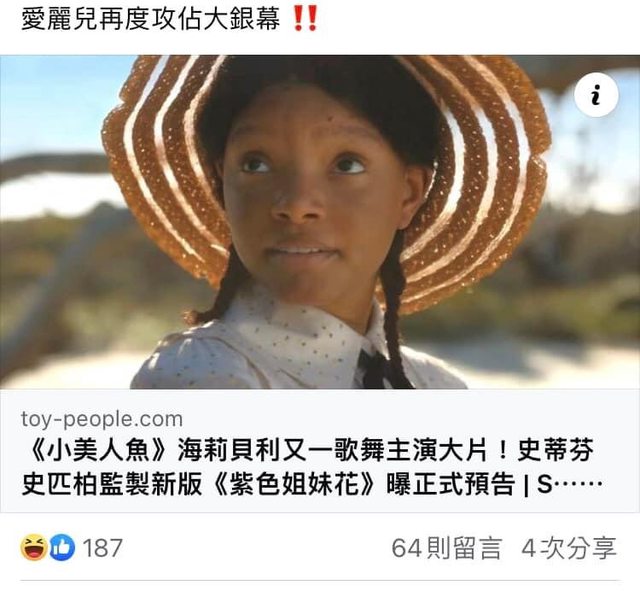Tap the blue like reaction icon
The image size is (640, 591).
coord(62,547)
